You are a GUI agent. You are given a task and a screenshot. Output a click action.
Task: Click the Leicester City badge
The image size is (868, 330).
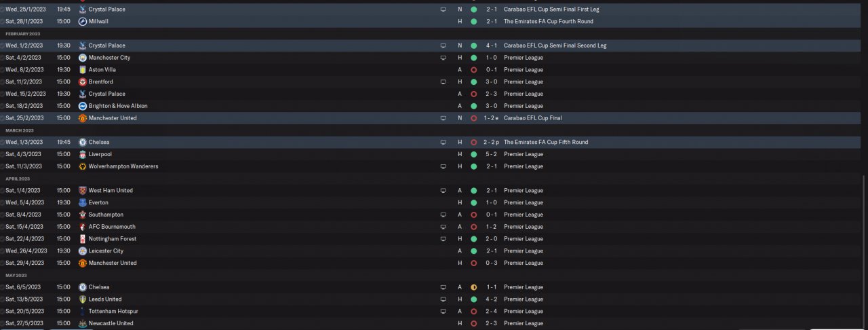point(82,251)
